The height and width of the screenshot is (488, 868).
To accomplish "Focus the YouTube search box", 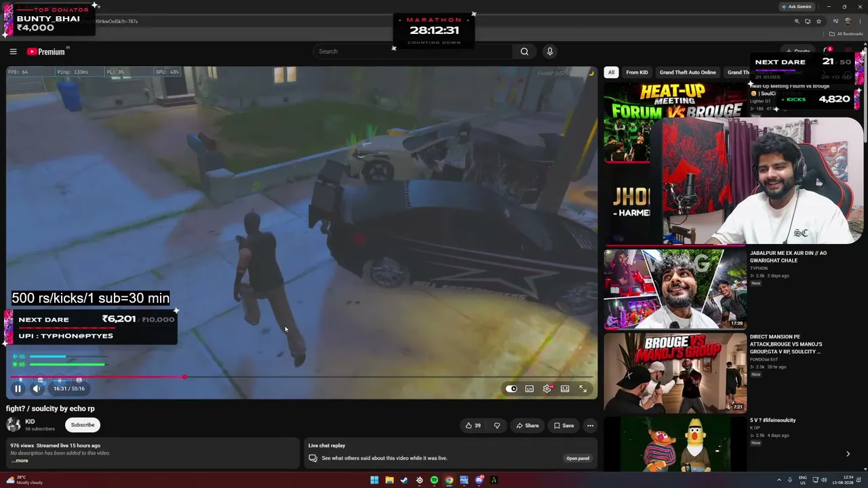I will (x=414, y=52).
